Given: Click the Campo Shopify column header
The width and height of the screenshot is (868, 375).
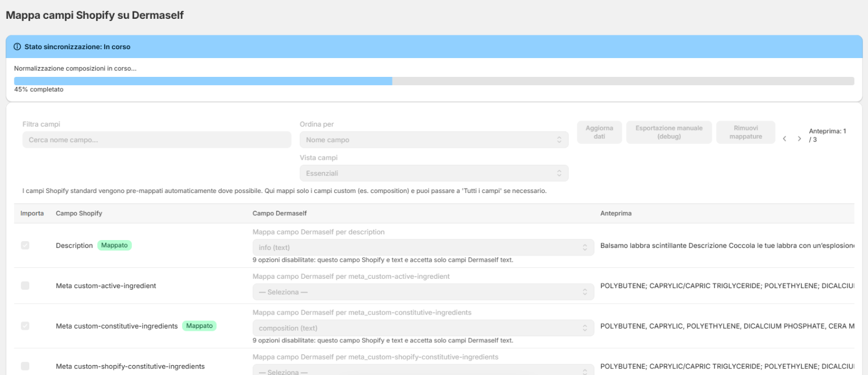Looking at the screenshot, I should pos(79,213).
